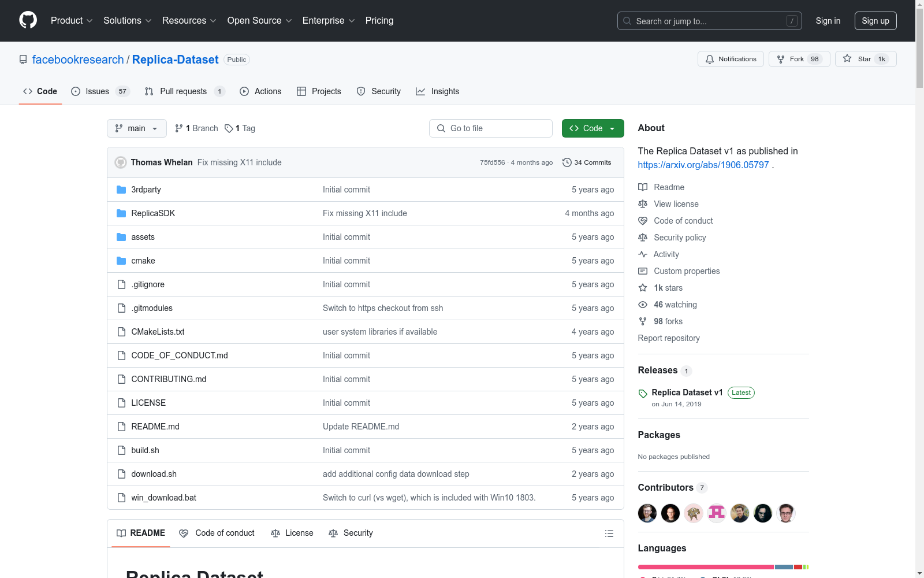Expand the Enterprise menu
924x578 pixels.
(x=329, y=21)
